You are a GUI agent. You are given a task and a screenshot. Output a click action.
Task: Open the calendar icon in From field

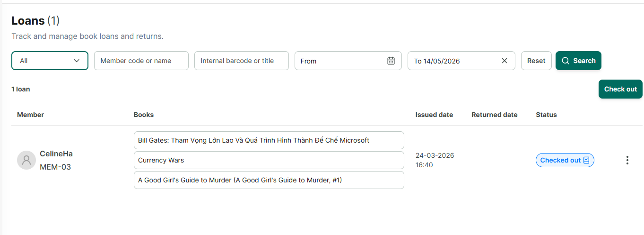point(391,61)
